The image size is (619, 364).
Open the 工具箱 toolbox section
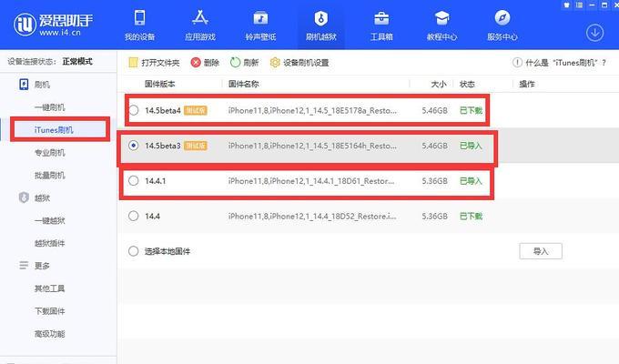pos(381,25)
